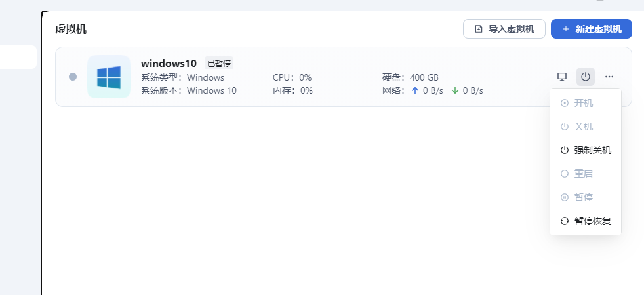Click the grey VM status dot

pos(73,77)
